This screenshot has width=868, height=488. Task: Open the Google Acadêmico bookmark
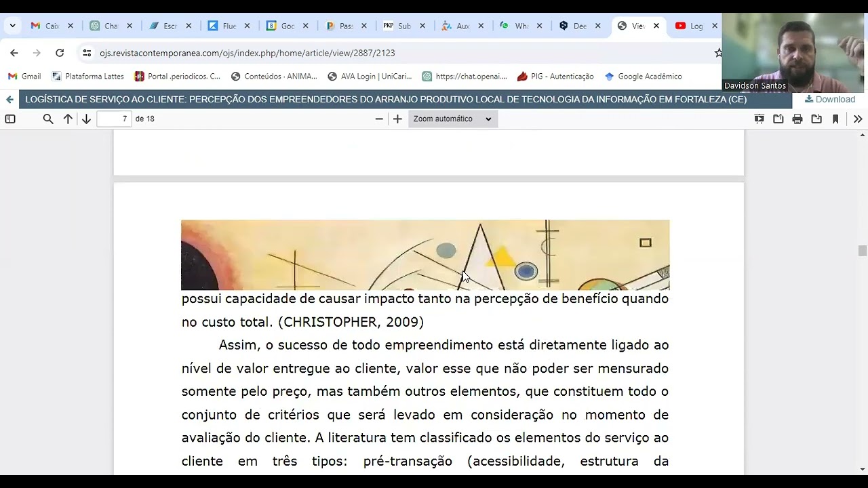644,77
